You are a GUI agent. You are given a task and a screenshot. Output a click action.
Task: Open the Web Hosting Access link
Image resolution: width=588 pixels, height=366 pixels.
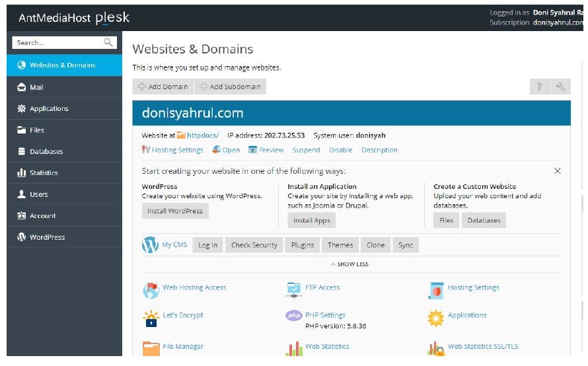coord(194,287)
